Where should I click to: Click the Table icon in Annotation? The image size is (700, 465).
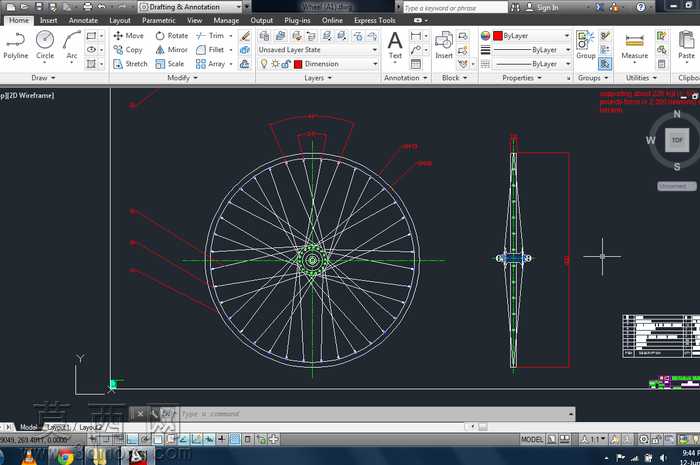416,64
